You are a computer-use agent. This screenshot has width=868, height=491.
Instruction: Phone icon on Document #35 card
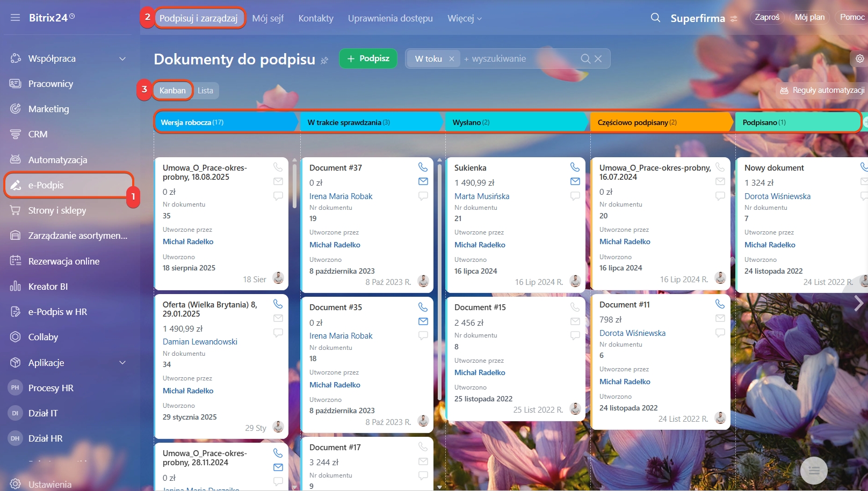tap(423, 307)
